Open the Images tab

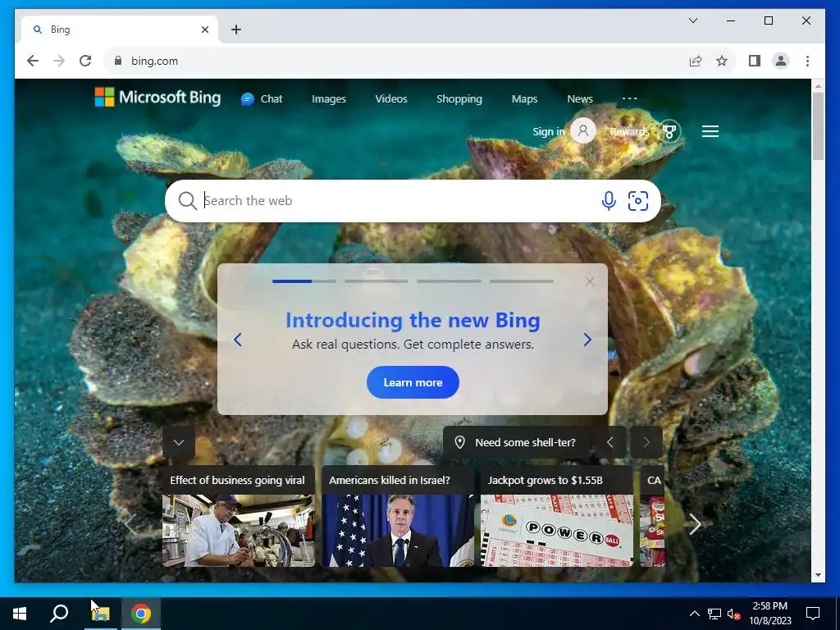click(329, 99)
